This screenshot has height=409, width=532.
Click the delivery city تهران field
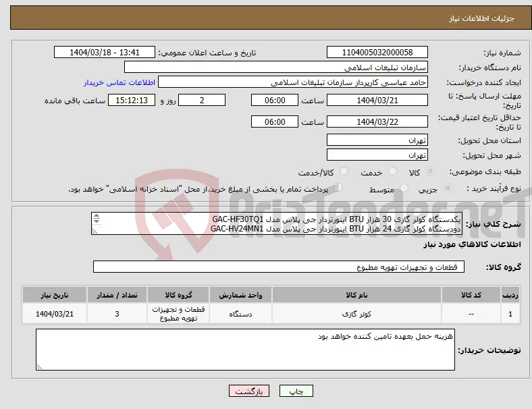pos(377,155)
